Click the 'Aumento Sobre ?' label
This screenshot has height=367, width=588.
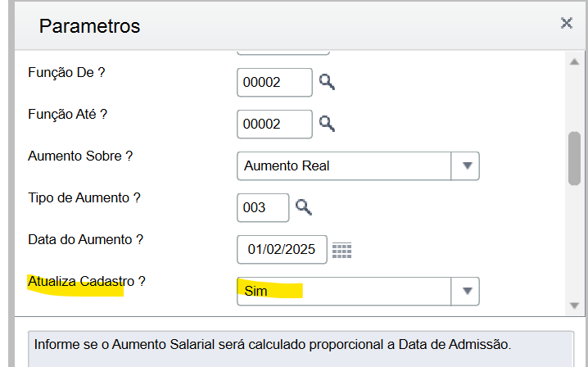click(80, 156)
